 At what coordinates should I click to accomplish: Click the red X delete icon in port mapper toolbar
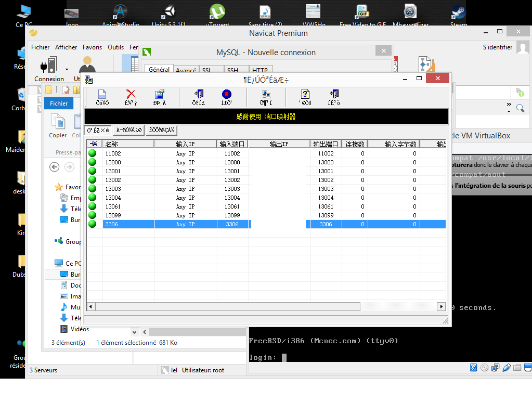tap(131, 94)
